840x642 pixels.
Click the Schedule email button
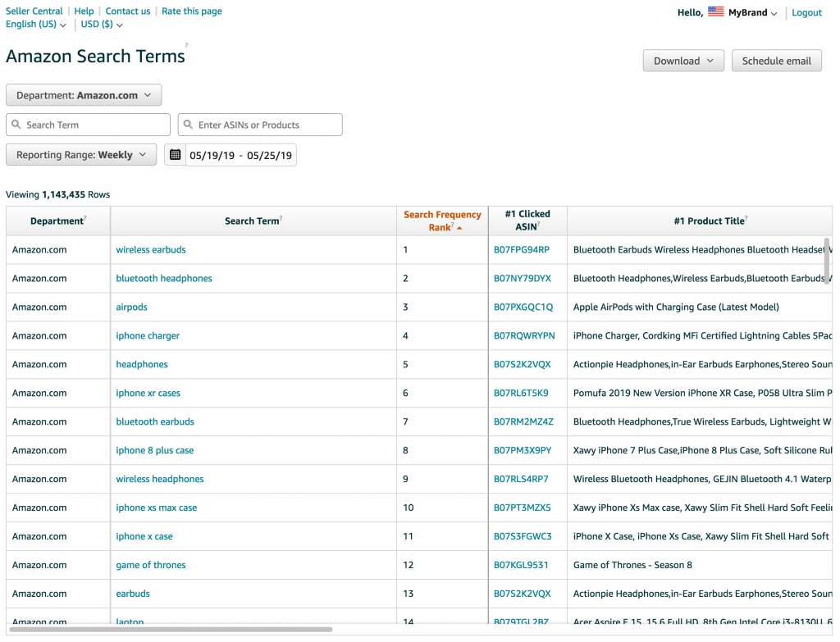pyautogui.click(x=777, y=61)
